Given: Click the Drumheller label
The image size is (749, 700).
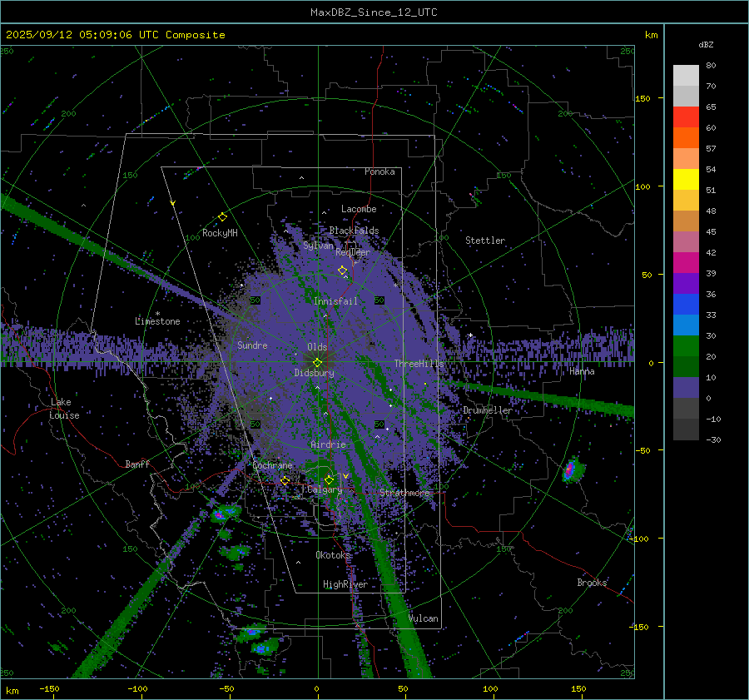Looking at the screenshot, I should pos(488,410).
